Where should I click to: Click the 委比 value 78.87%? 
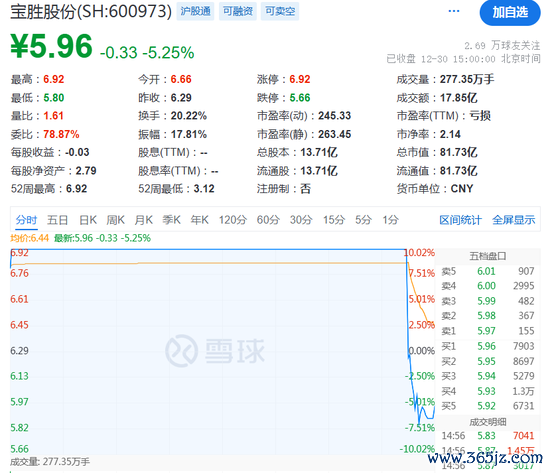coord(61,134)
